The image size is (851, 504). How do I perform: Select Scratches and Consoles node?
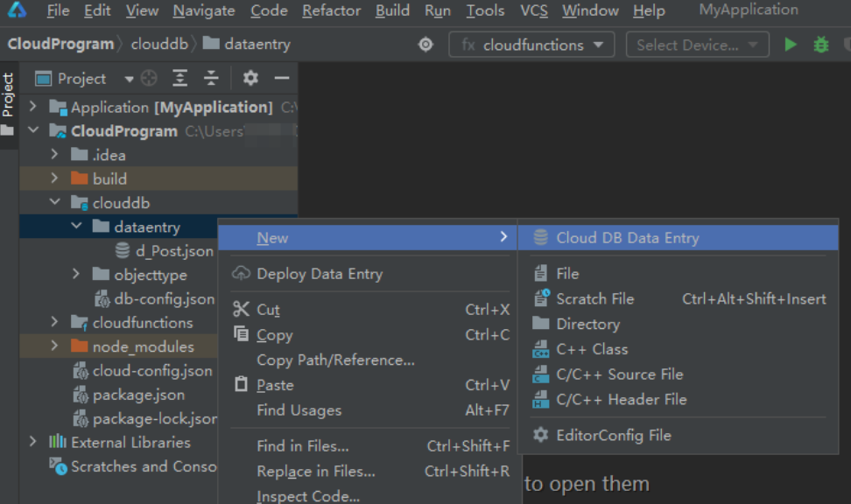[133, 466]
